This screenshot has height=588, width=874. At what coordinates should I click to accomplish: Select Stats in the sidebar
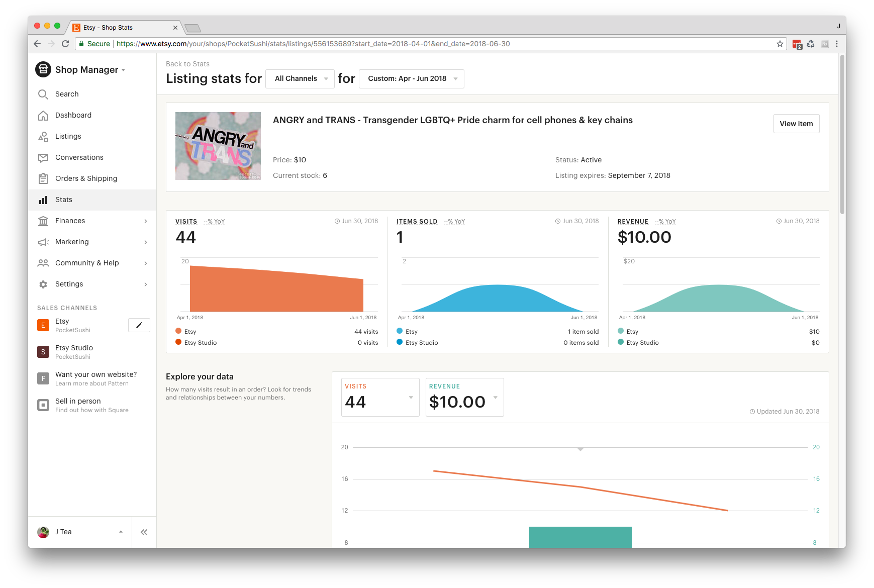(64, 200)
